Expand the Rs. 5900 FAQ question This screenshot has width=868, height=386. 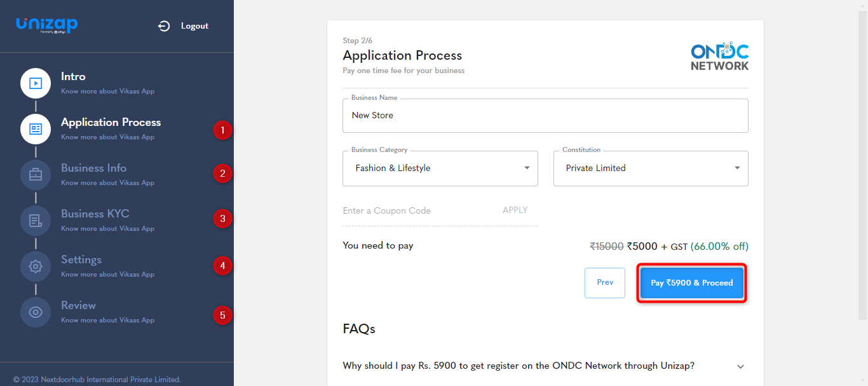coord(544,366)
